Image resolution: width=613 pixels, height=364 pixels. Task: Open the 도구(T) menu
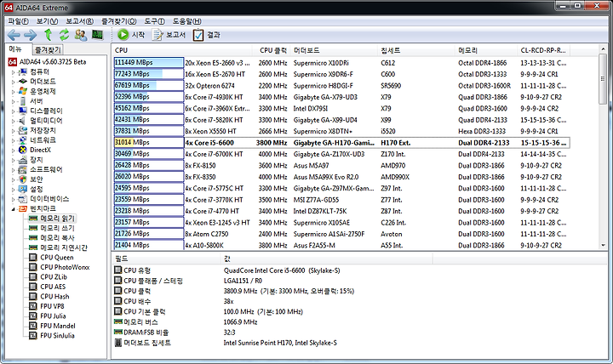click(154, 21)
